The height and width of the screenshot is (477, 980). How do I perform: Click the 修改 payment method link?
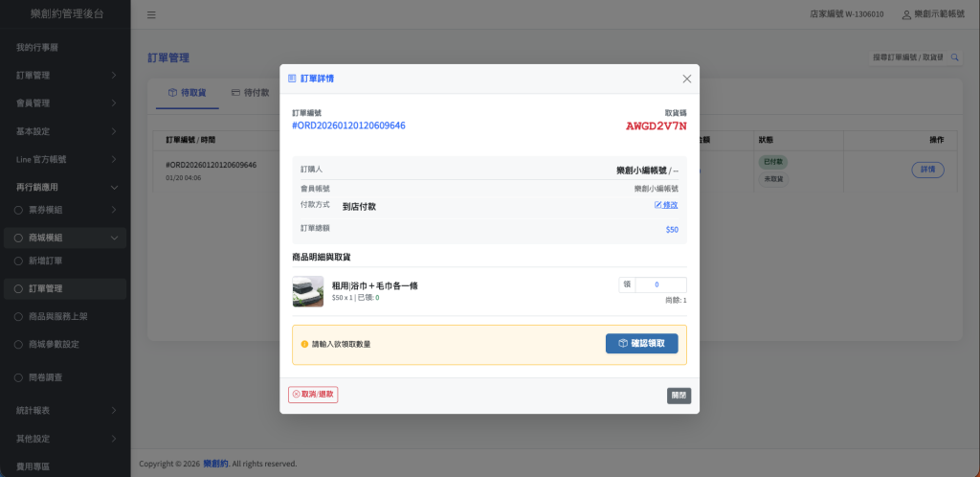(666, 205)
